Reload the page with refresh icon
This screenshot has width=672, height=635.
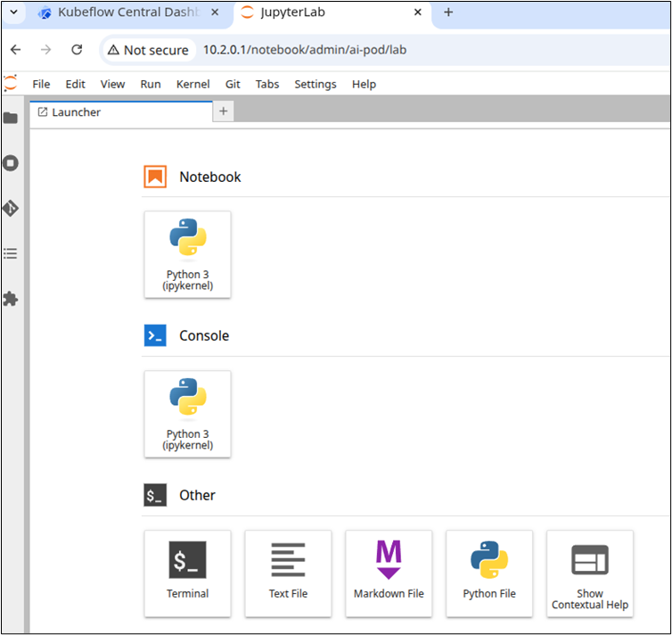pos(77,50)
